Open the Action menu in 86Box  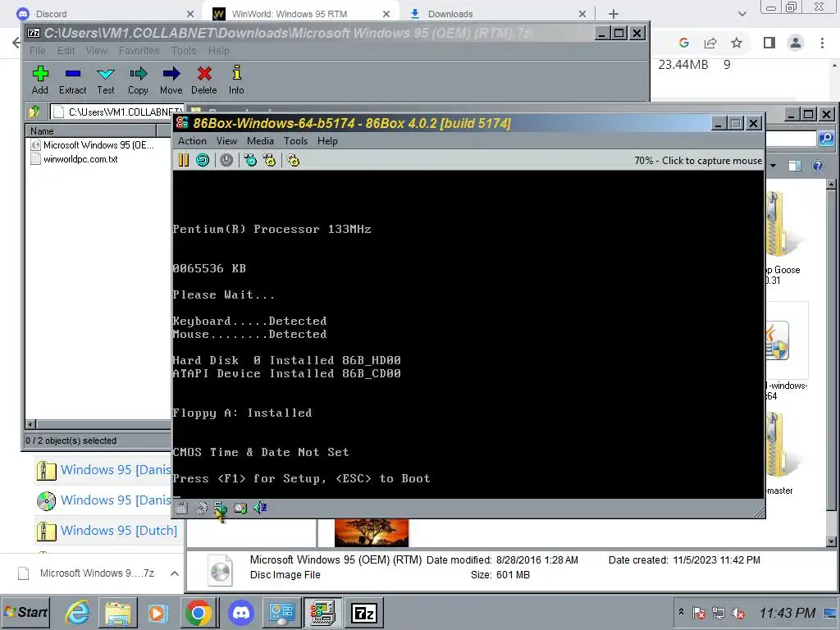[x=192, y=141]
